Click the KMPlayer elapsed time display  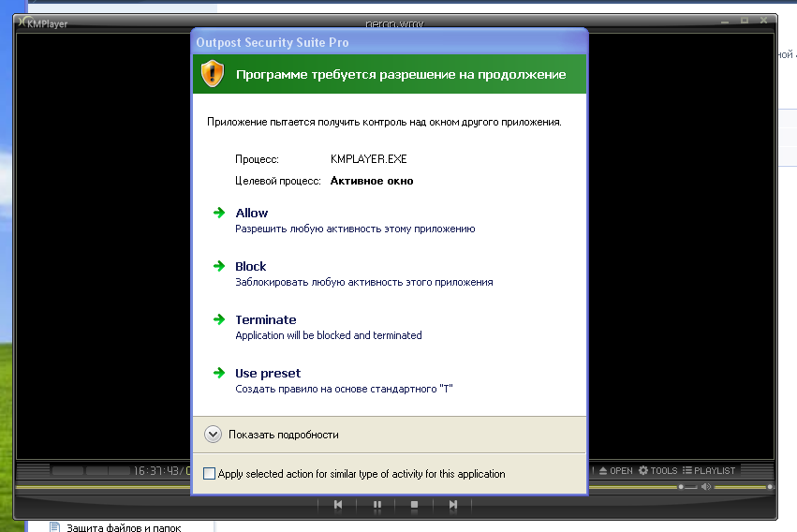[157, 471]
